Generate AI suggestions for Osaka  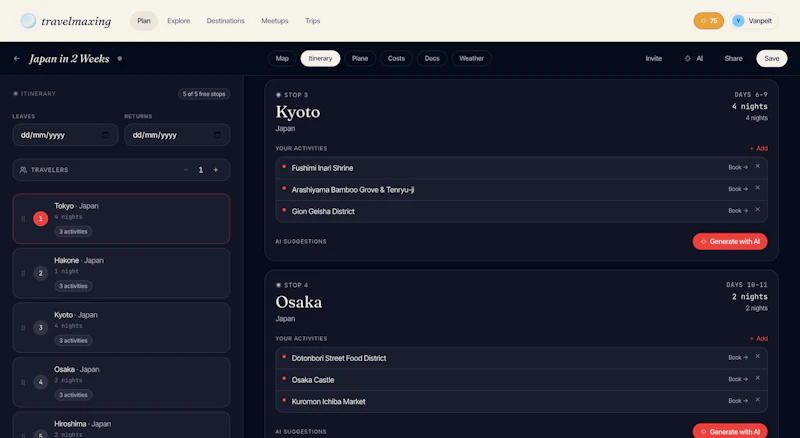(x=730, y=431)
